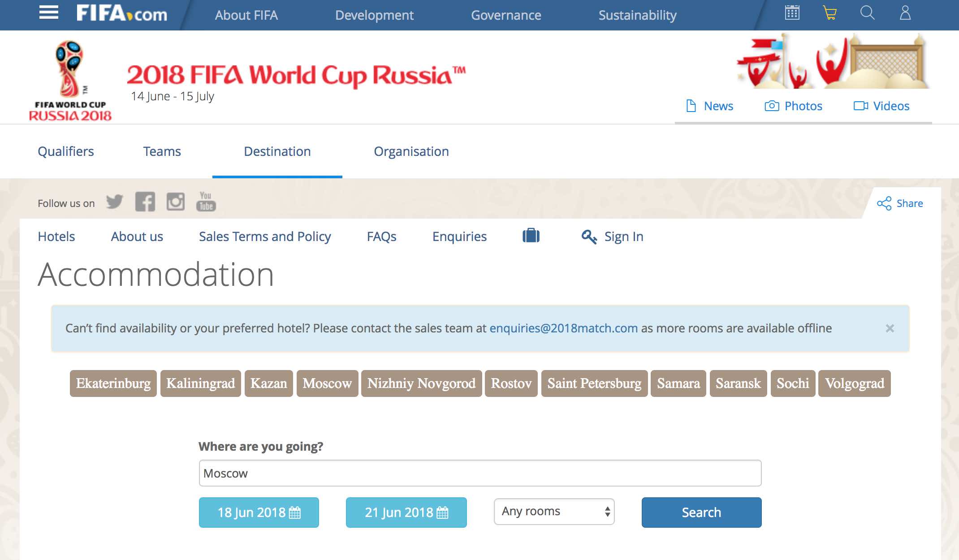The image size is (959, 560).
Task: Select the Saransk city button
Action: [x=739, y=383]
